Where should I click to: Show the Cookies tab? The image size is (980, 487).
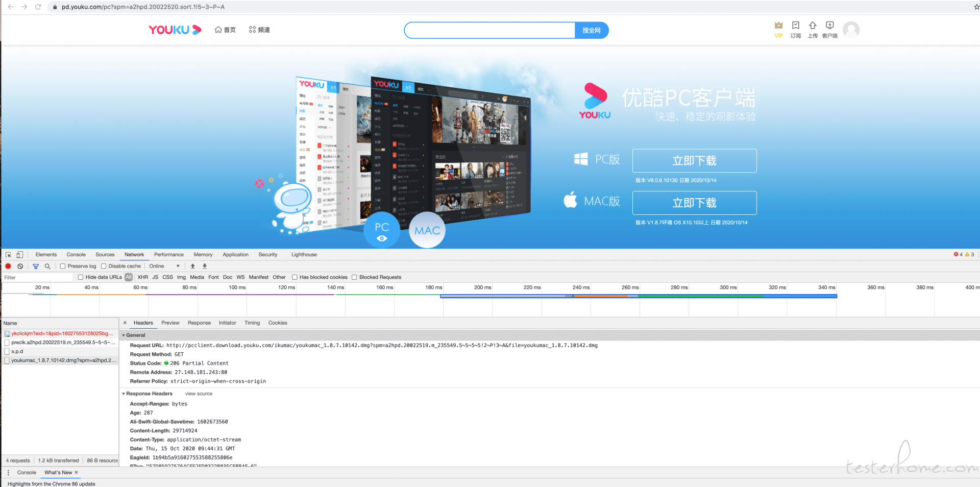click(278, 323)
